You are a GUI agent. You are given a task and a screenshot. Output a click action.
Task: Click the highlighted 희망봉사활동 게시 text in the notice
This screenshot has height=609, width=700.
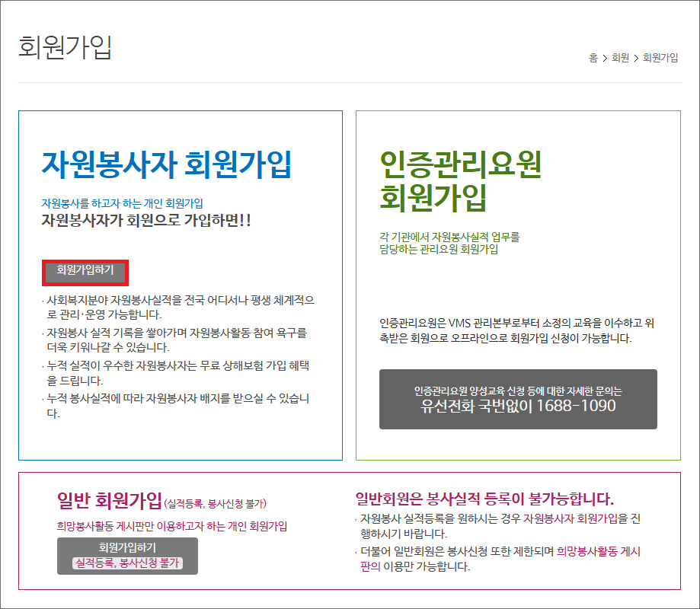click(598, 551)
